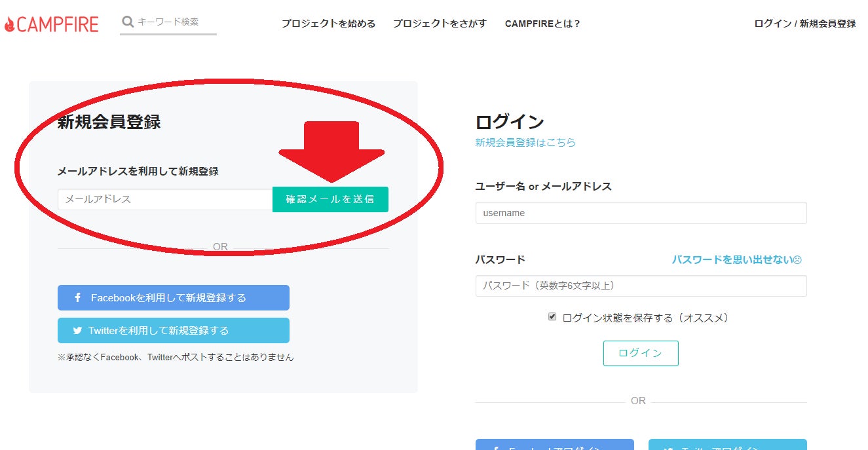This screenshot has width=868, height=450.
Task: Click the パスワードを思い出せない link
Action: click(736, 259)
